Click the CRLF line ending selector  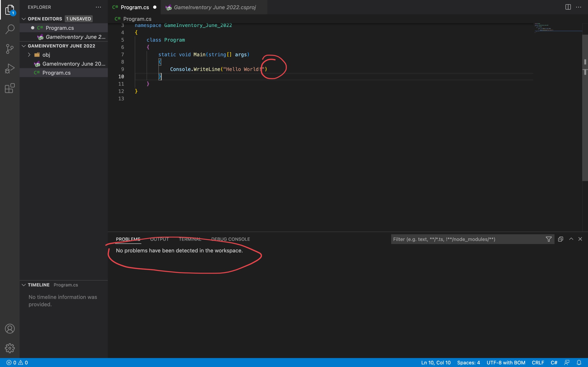tap(538, 362)
